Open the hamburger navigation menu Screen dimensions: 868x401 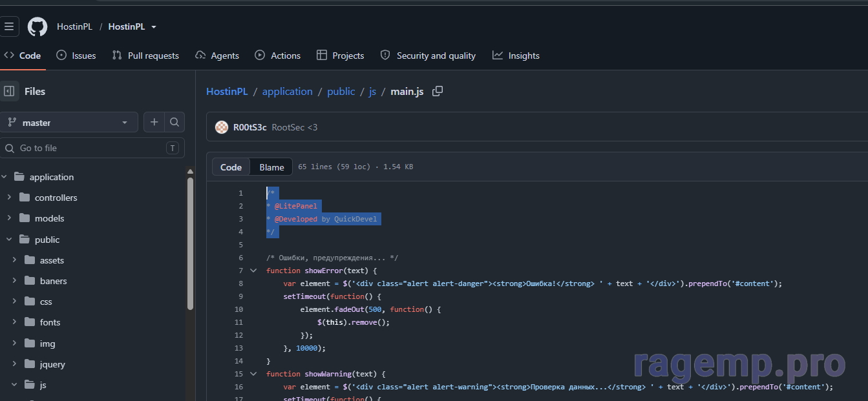click(9, 26)
